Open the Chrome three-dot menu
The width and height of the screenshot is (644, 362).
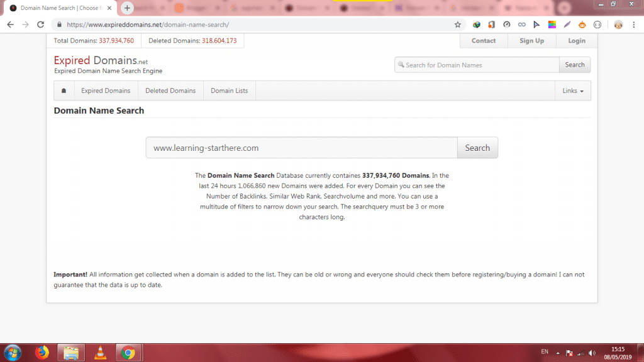[634, 25]
